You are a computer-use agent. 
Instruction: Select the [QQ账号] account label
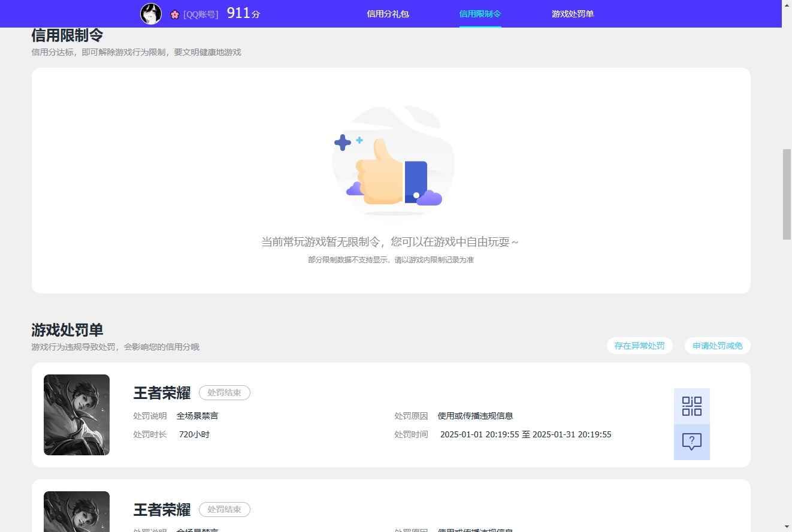[199, 14]
